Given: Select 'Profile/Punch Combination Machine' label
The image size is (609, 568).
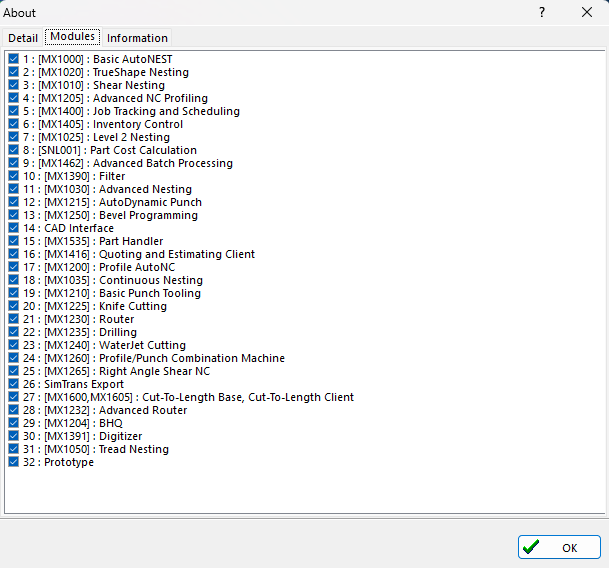Looking at the screenshot, I should tap(192, 358).
